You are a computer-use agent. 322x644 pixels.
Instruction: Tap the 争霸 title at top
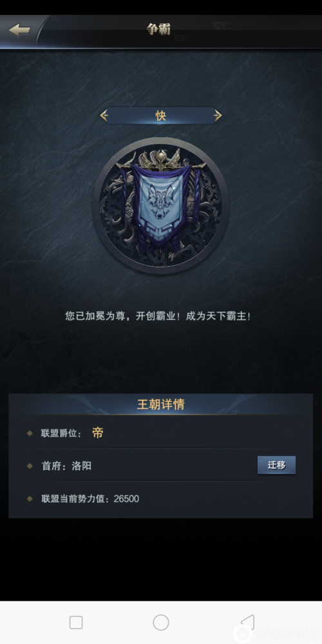pos(158,29)
